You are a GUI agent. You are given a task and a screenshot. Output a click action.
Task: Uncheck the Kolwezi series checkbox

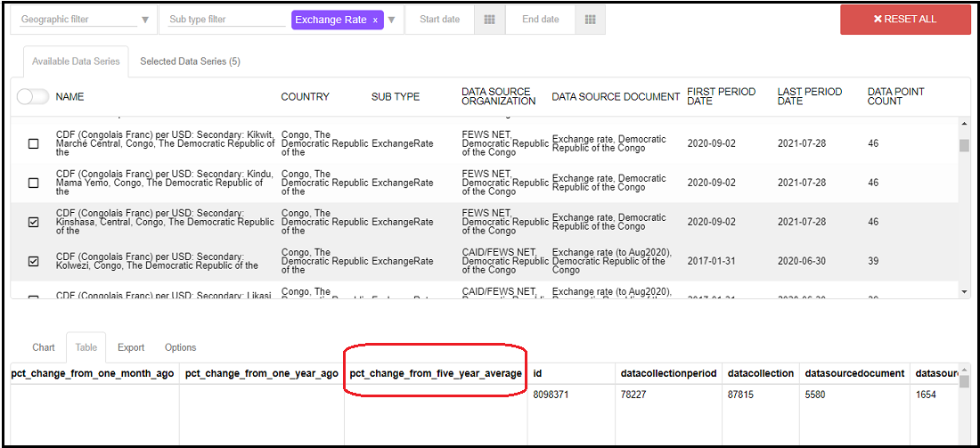[34, 262]
